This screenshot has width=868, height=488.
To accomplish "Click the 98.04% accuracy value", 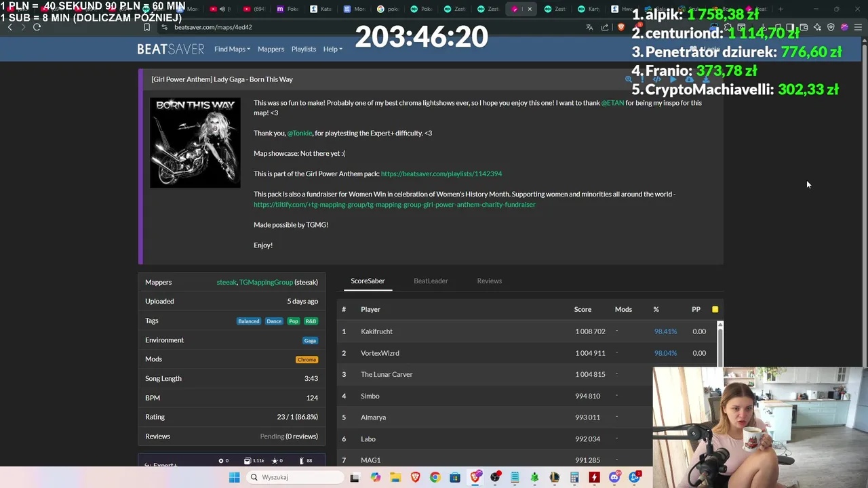I will [665, 353].
